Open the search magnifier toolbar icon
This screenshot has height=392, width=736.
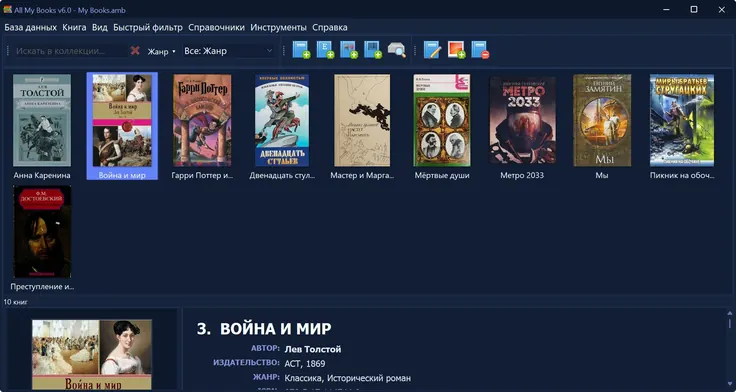397,50
